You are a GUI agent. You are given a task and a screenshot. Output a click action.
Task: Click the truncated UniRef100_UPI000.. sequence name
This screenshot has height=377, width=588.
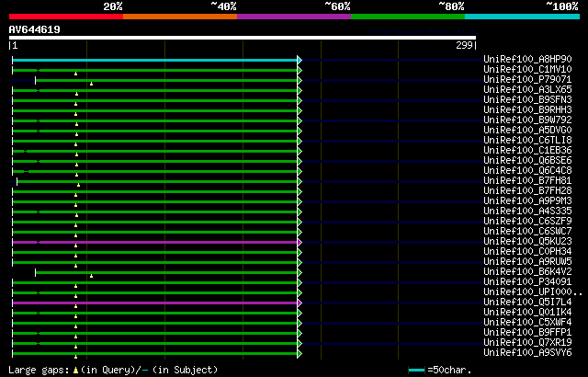[x=533, y=292]
